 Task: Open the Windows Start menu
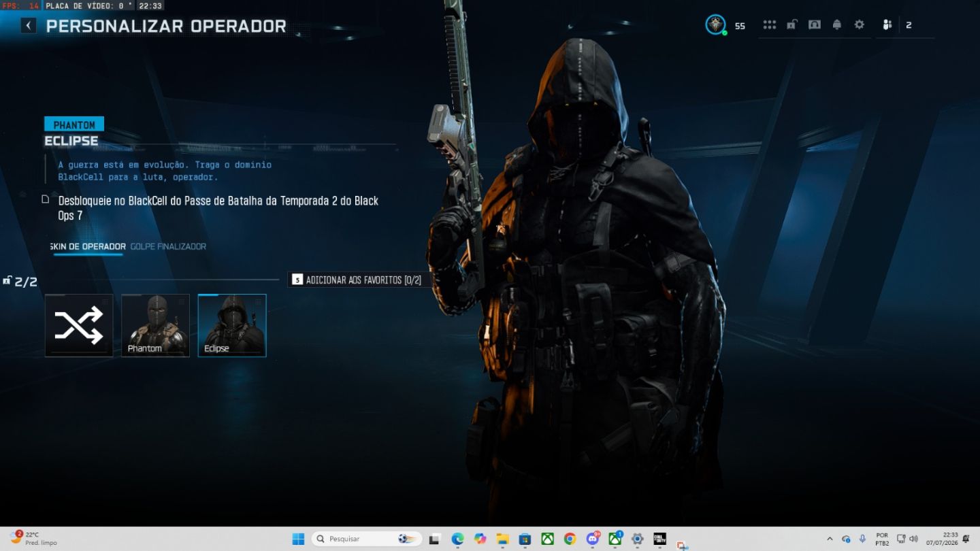[298, 539]
